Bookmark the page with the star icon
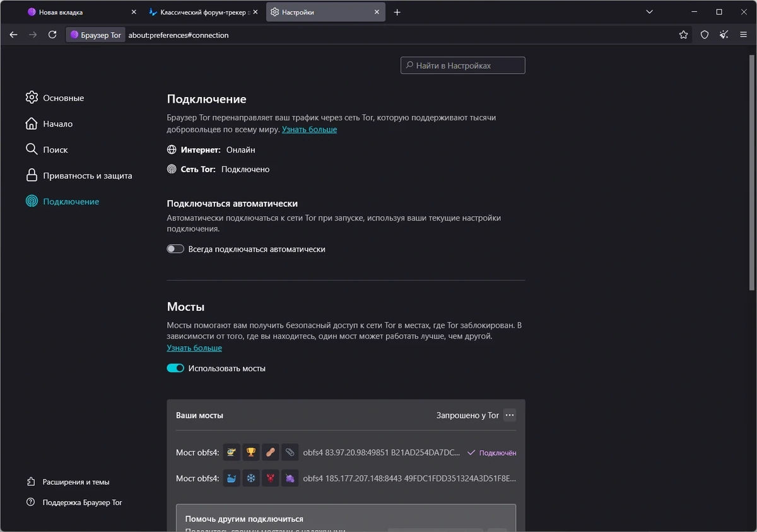Viewport: 757px width, 532px height. coord(683,35)
